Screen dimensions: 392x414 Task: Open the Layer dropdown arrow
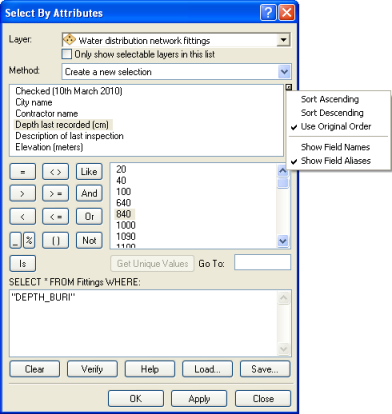(x=283, y=40)
